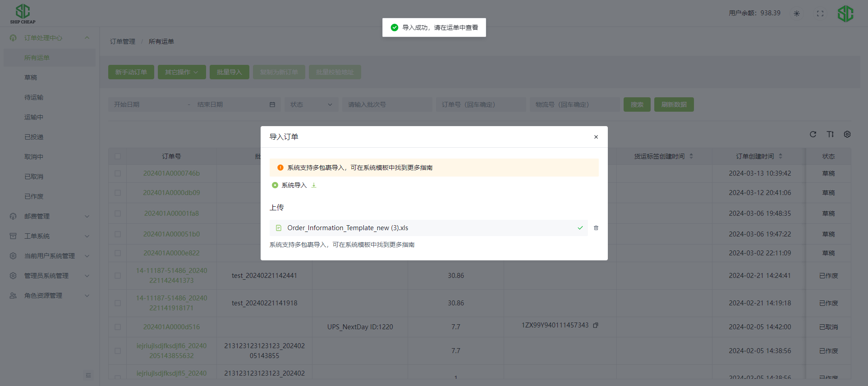Copy tracking number 1ZX99Y940111457343

tap(596, 325)
